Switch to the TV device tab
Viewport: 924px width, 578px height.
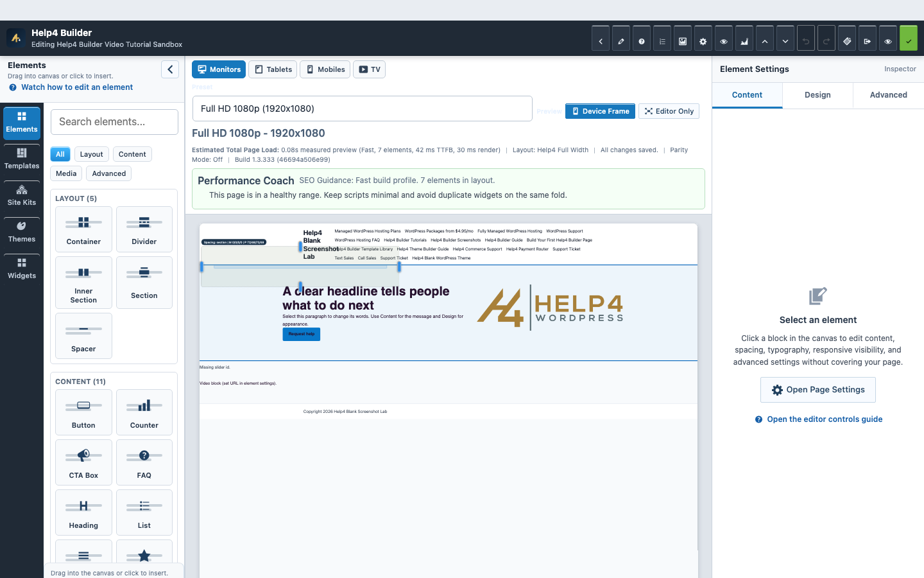point(369,69)
